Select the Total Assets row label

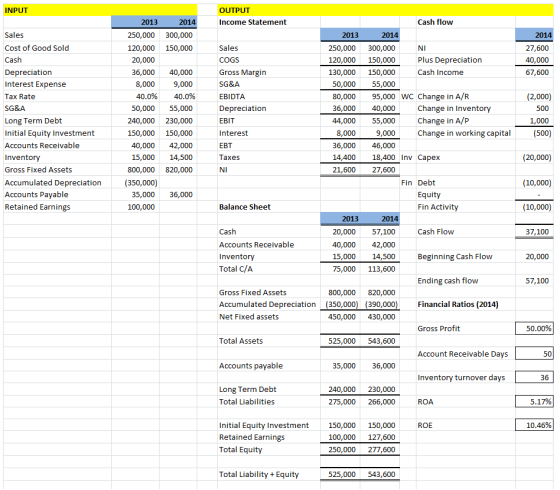point(241,341)
